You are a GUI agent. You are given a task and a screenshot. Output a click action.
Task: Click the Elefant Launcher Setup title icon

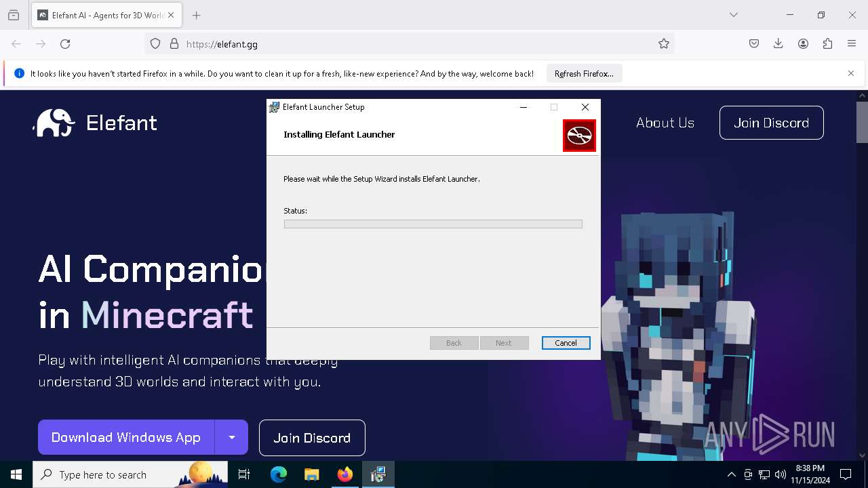pyautogui.click(x=274, y=107)
